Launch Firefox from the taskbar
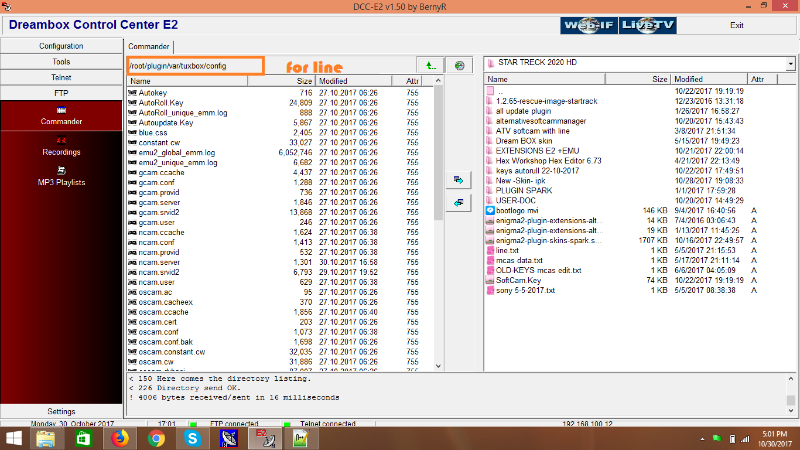The height and width of the screenshot is (450, 800). coord(119,439)
